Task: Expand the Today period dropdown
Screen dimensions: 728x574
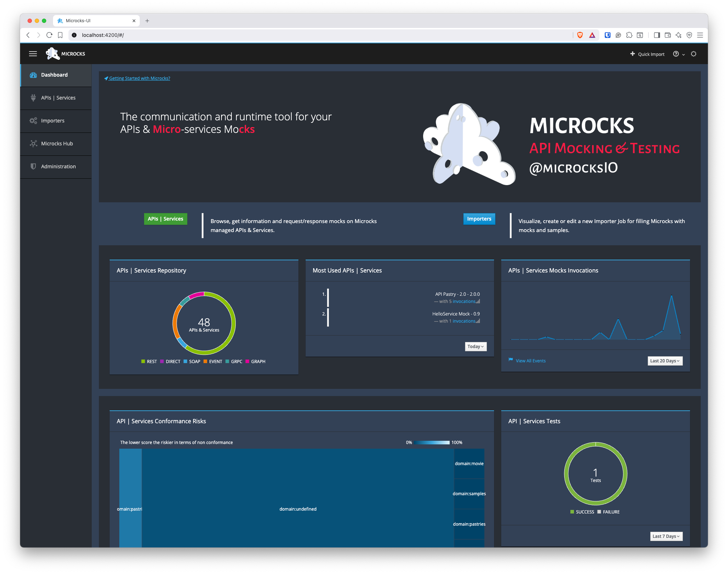Action: (475, 347)
